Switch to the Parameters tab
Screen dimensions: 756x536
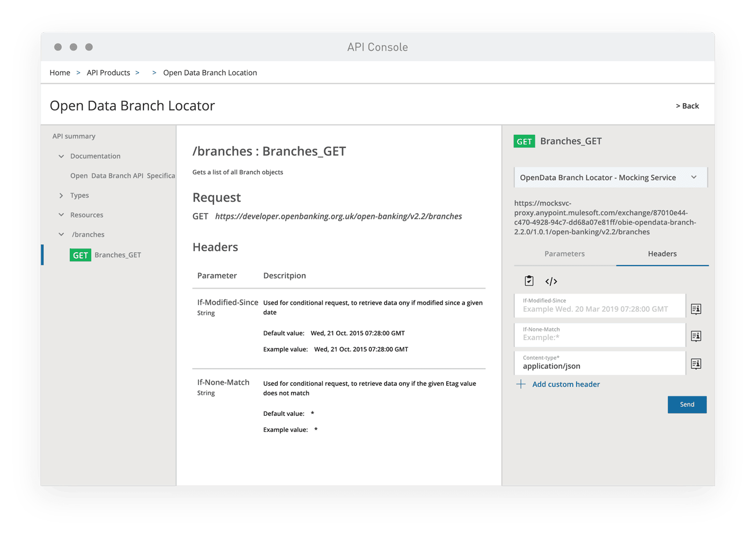pyautogui.click(x=564, y=253)
